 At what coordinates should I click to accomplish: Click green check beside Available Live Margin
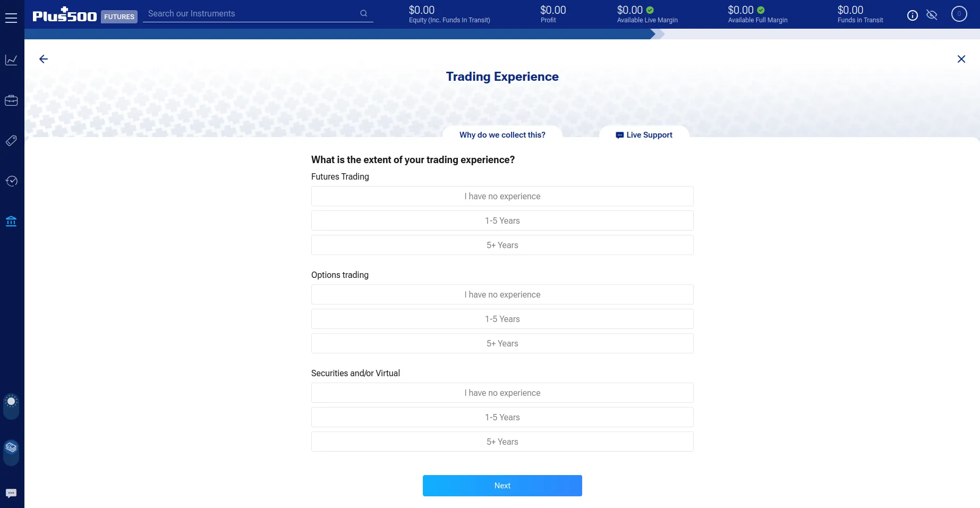tap(650, 10)
